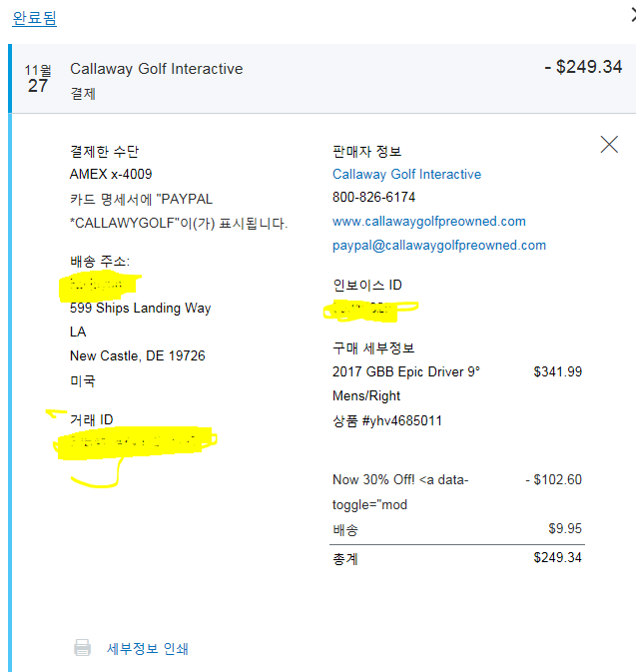Click the 11월 27 transaction date
Image resolution: width=636 pixels, height=672 pixels.
(x=38, y=78)
